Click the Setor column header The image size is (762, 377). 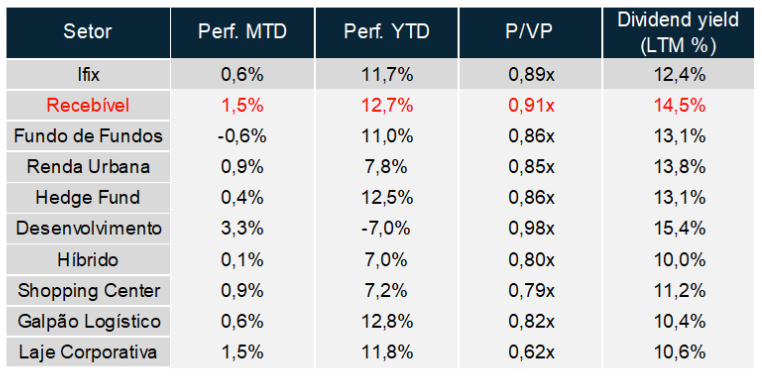point(88,32)
